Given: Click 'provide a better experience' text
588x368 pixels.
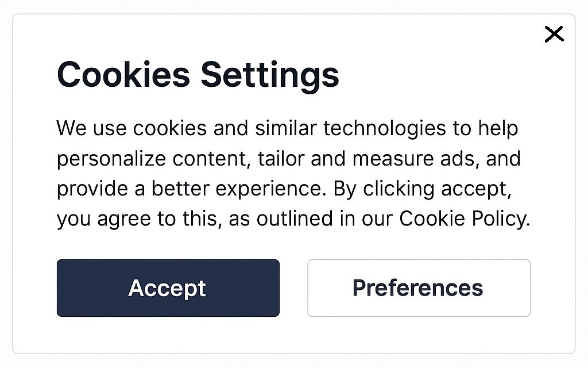Looking at the screenshot, I should pos(189,189).
